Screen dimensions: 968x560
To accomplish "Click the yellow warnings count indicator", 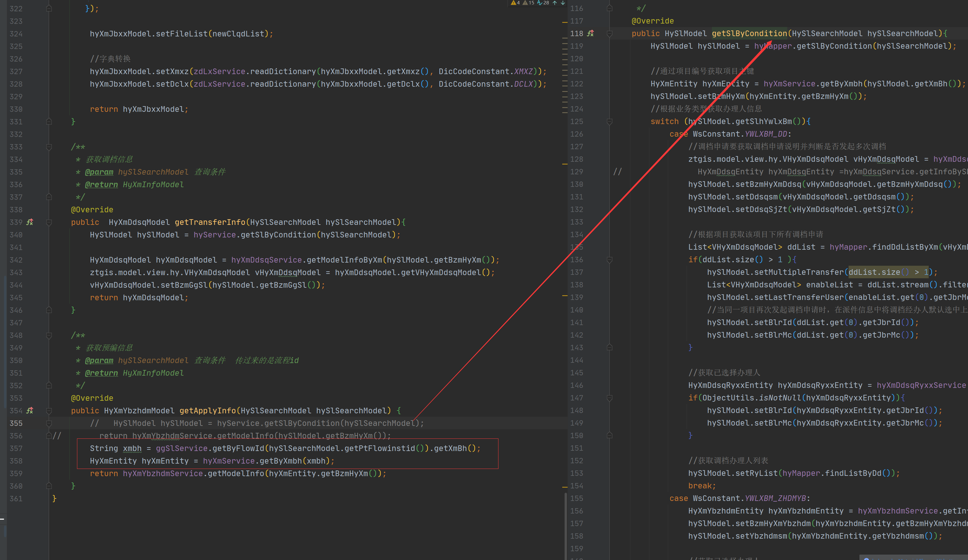I will (x=515, y=3).
